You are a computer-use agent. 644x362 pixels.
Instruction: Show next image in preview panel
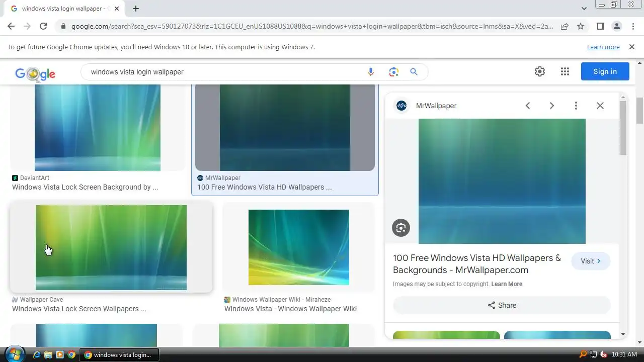point(552,106)
